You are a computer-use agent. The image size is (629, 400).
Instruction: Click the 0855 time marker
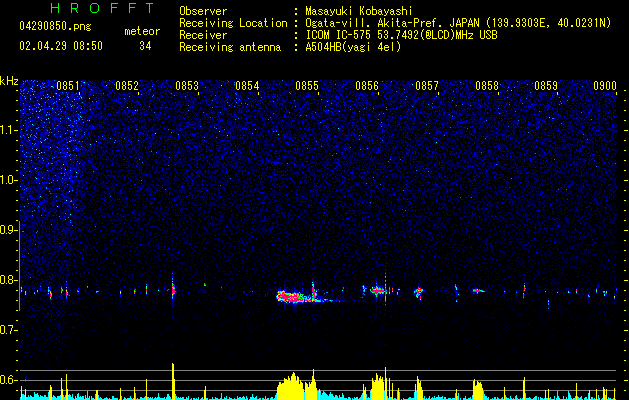(307, 86)
